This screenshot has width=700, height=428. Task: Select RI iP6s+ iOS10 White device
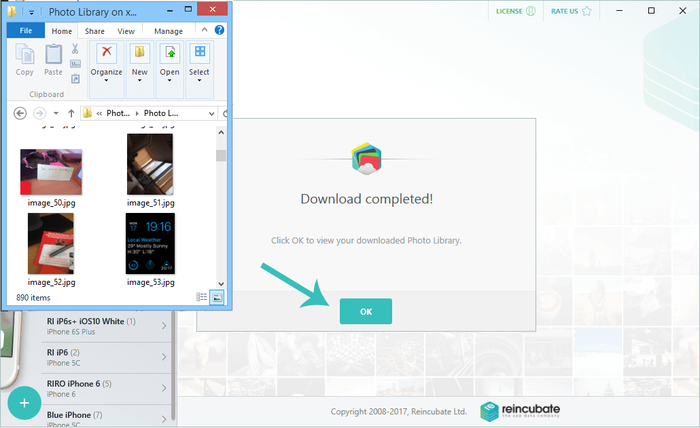(x=107, y=326)
